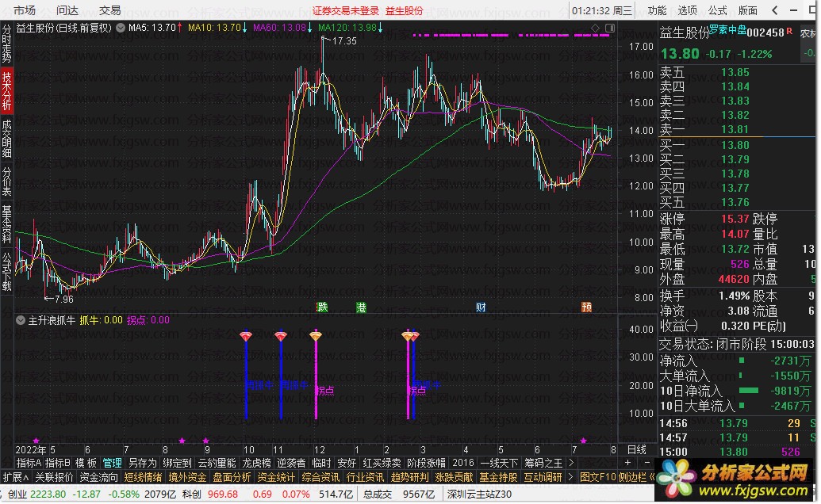Switch to the 分时走势 side tab
The width and height of the screenshot is (821, 504).
(x=7, y=44)
